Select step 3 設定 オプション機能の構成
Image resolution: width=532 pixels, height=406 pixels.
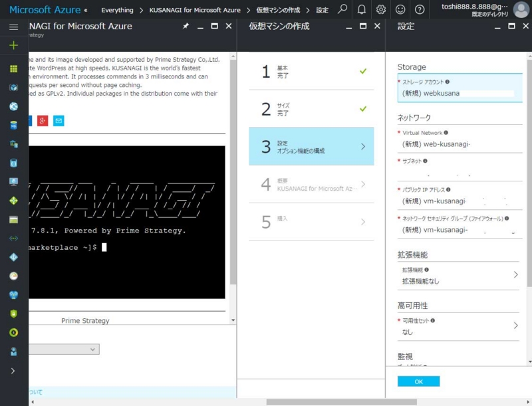[x=311, y=146]
